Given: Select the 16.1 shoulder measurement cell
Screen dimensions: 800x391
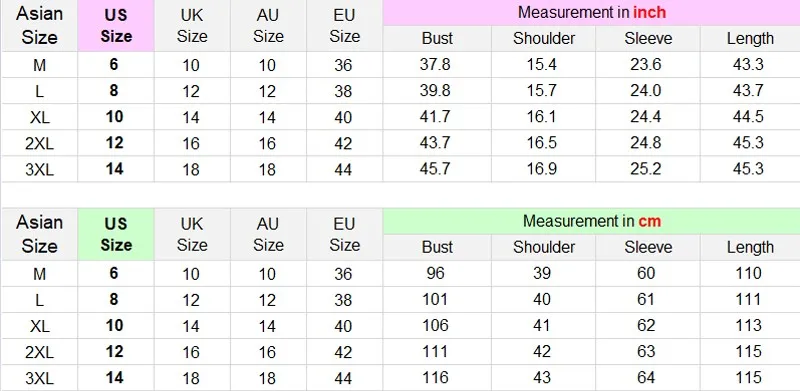Looking at the screenshot, I should point(543,117).
